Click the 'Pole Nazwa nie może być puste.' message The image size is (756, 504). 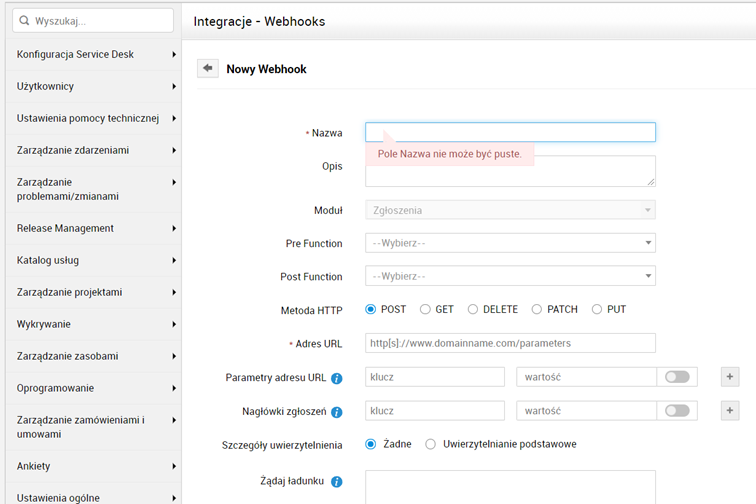[449, 154]
